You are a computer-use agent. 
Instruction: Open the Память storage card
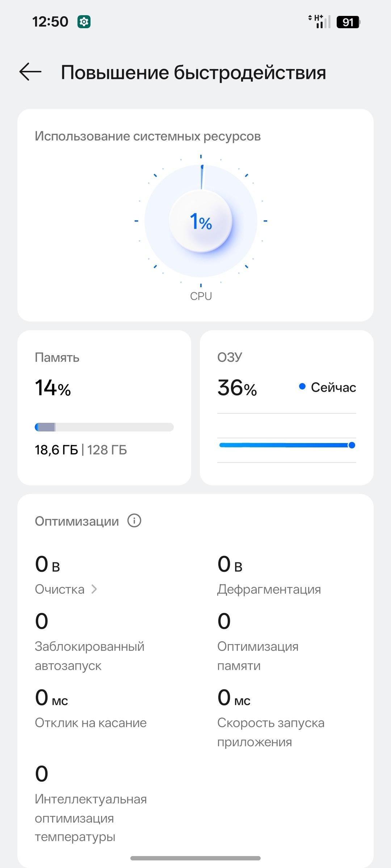point(104,407)
